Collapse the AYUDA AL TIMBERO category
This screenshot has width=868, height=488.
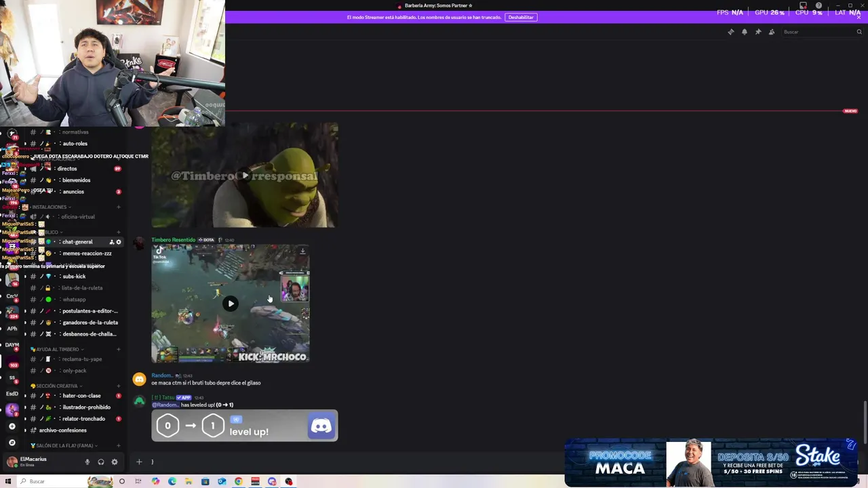coord(58,350)
